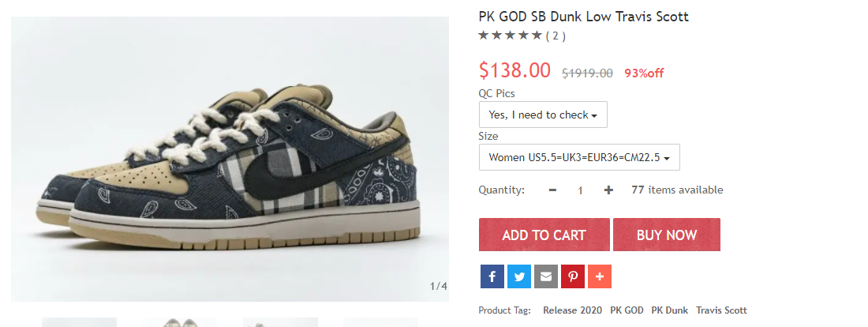Click the quantity input field
Image resolution: width=868 pixels, height=327 pixels.
[x=580, y=190]
